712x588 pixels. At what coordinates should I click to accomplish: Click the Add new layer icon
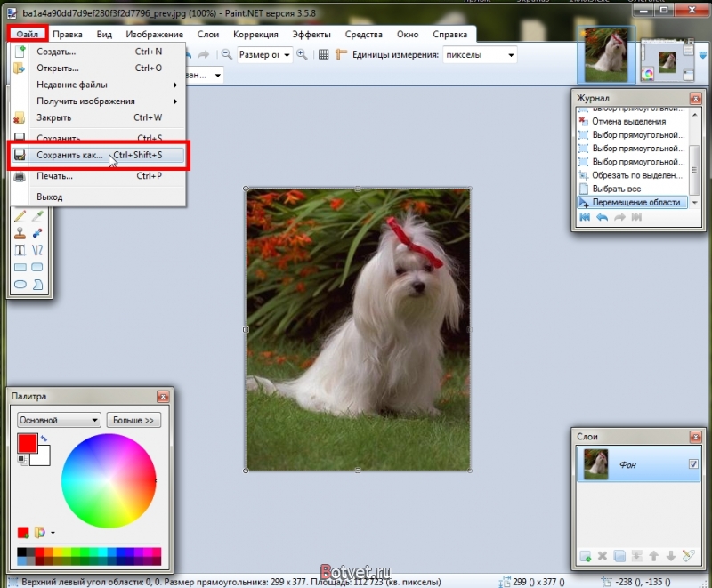click(x=586, y=556)
